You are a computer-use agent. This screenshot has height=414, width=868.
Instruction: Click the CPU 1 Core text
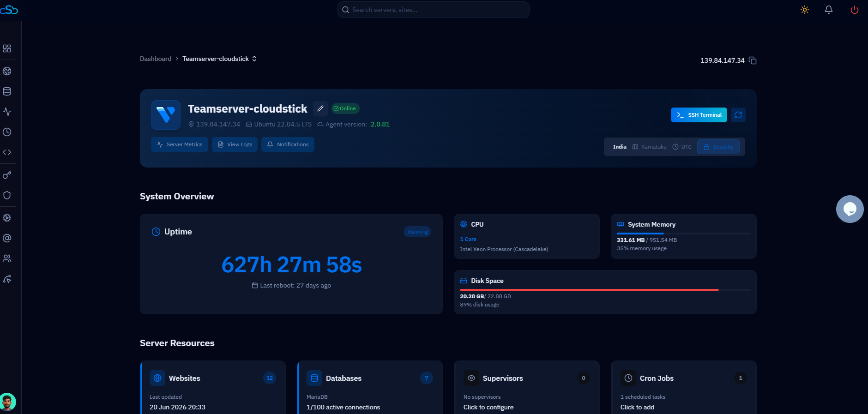[x=468, y=239]
